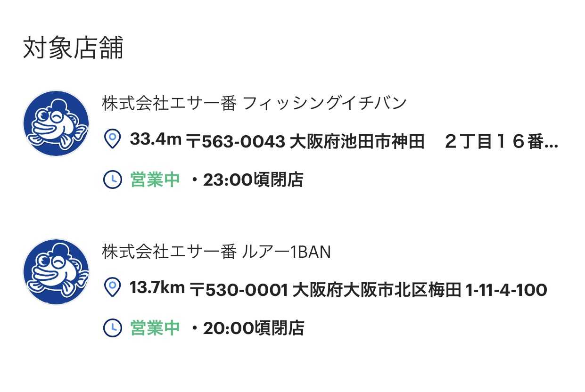This screenshot has width=585, height=392.
Task: Click the 13.7km distance label
Action: [x=157, y=288]
